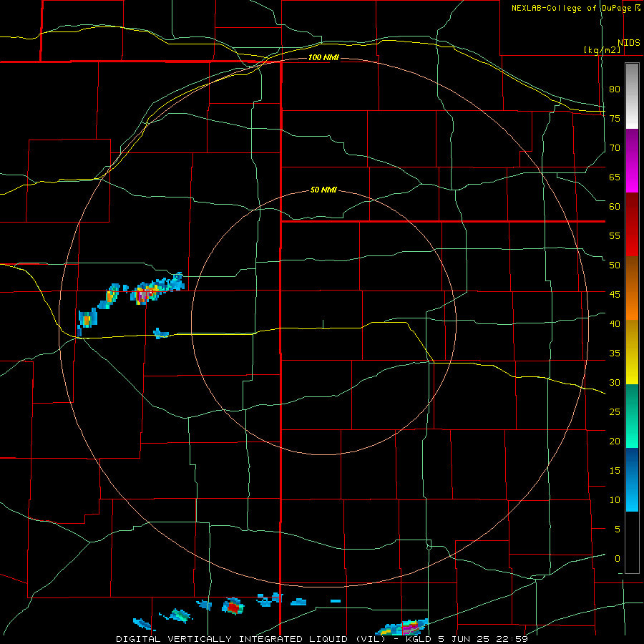644x644 pixels.
Task: Pick the gray-white segment of the color bar
Action: (x=632, y=96)
